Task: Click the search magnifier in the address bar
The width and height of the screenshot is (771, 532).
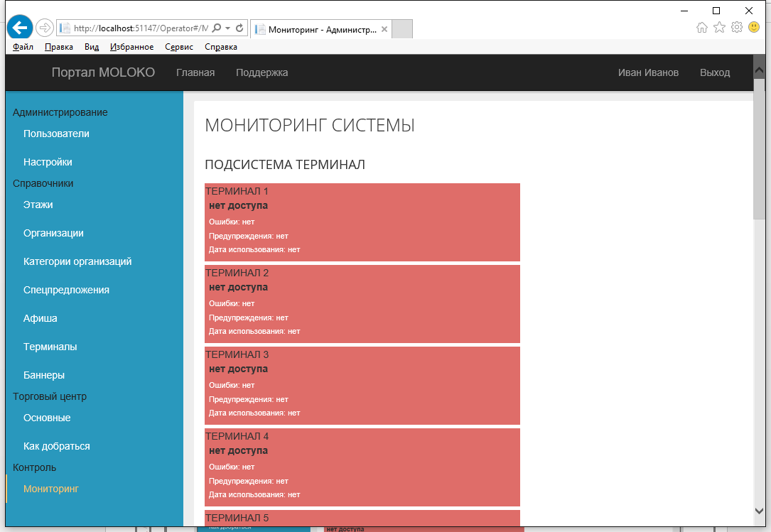Action: (x=217, y=28)
